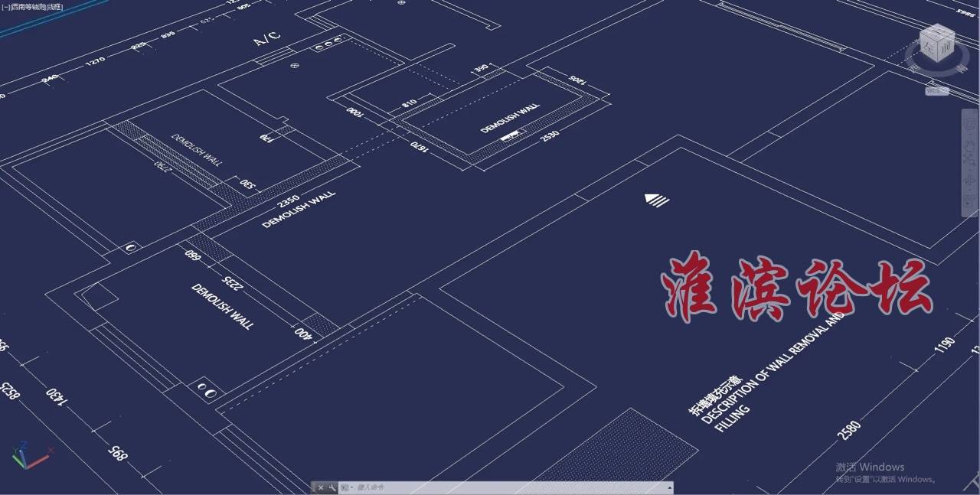
Task: Expand command history with the arrow
Action: (670, 487)
